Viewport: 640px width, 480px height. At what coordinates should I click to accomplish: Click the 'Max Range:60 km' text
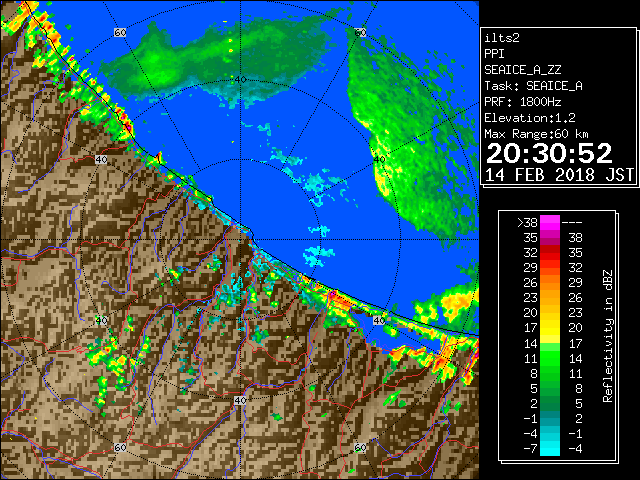coord(536,134)
